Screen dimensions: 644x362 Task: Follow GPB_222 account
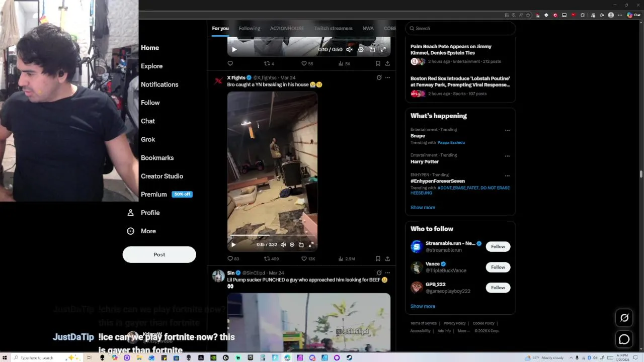pyautogui.click(x=498, y=288)
